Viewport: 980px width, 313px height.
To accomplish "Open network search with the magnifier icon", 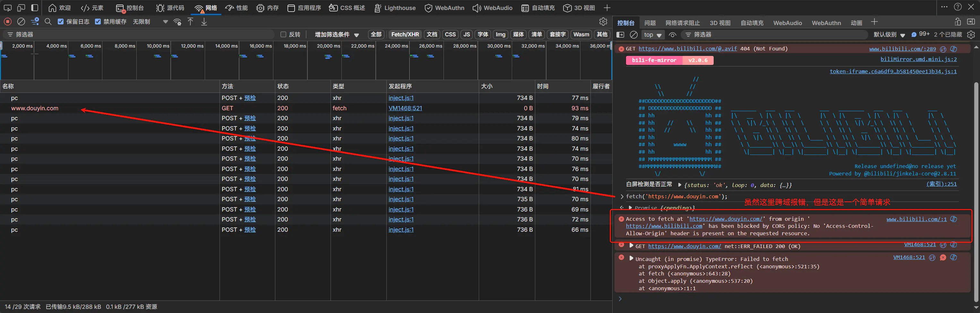I will point(48,22).
